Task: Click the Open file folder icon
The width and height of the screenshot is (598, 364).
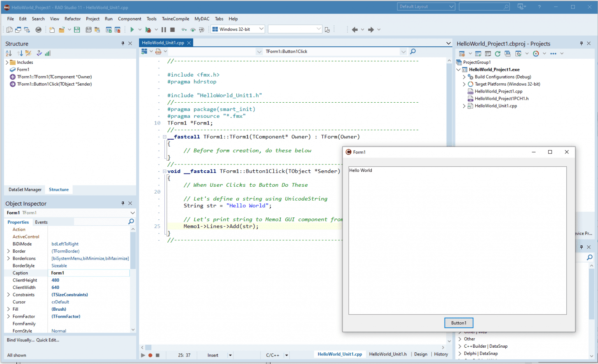Action: pos(62,30)
